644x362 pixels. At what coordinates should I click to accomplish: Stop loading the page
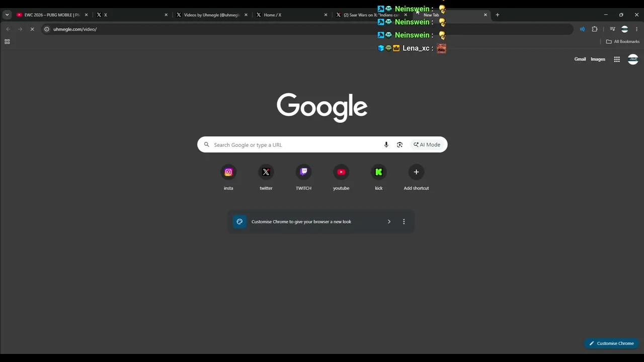click(32, 29)
